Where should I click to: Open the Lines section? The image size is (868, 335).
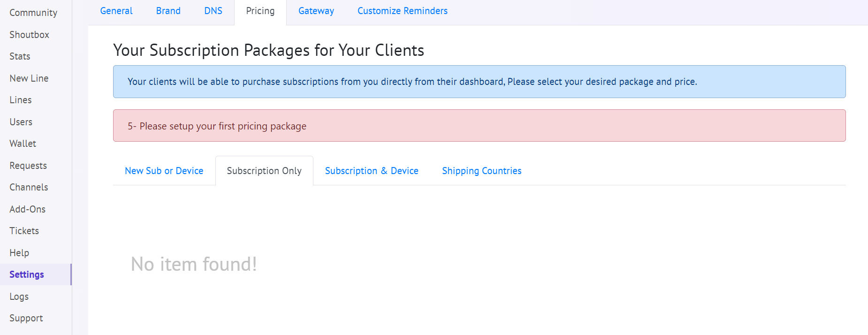pyautogui.click(x=21, y=100)
